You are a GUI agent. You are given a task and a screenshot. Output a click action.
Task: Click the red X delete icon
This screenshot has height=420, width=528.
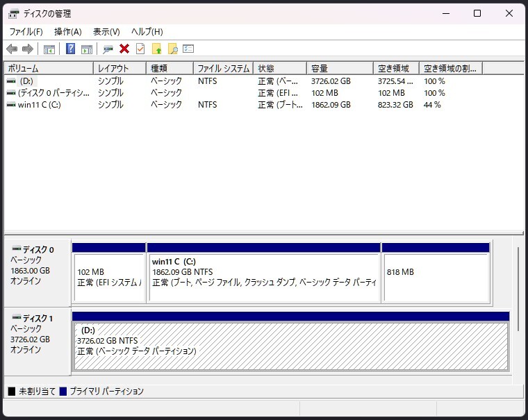[124, 49]
